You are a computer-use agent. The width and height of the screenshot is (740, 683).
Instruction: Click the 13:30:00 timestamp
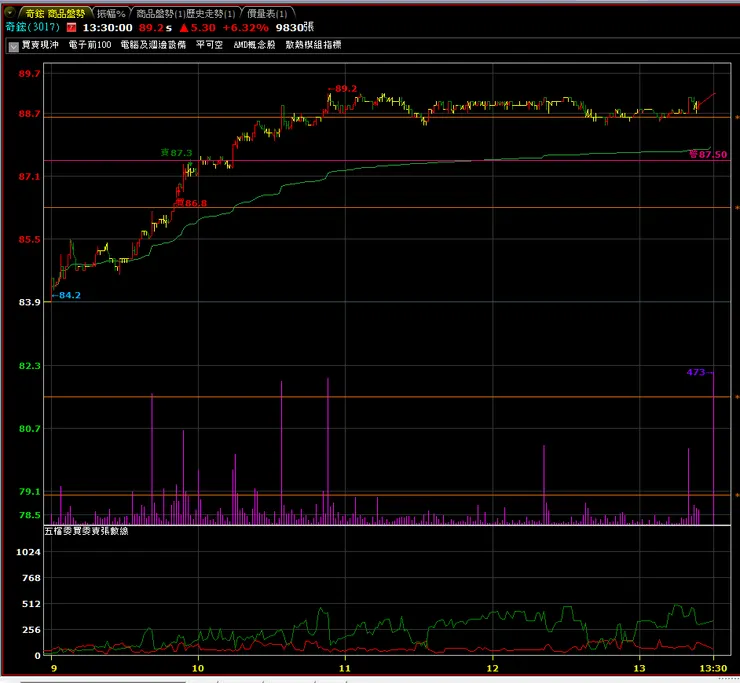(x=108, y=28)
